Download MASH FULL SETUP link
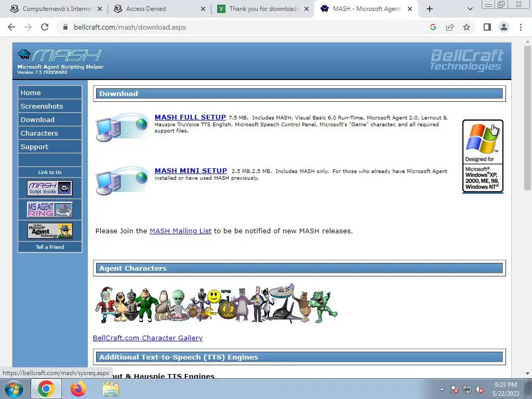The width and height of the screenshot is (532, 399). 190,117
